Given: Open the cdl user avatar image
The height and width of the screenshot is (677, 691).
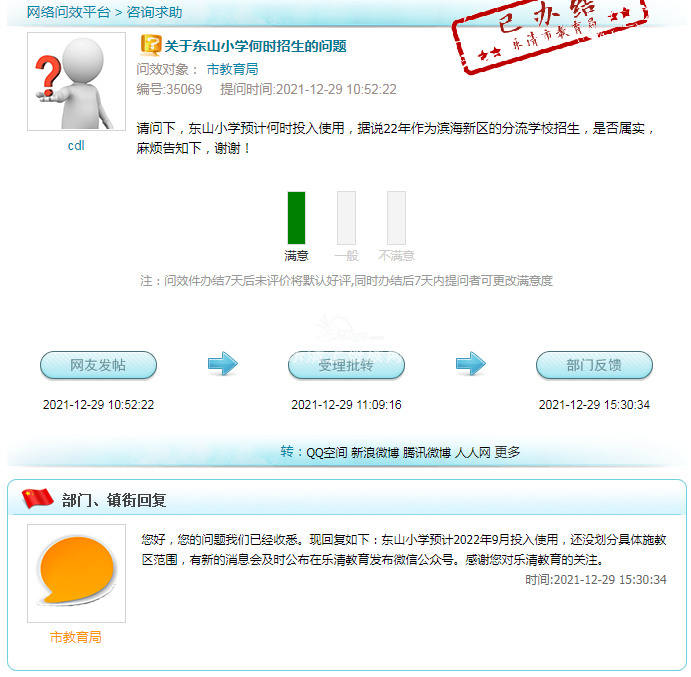Looking at the screenshot, I should pos(76,82).
